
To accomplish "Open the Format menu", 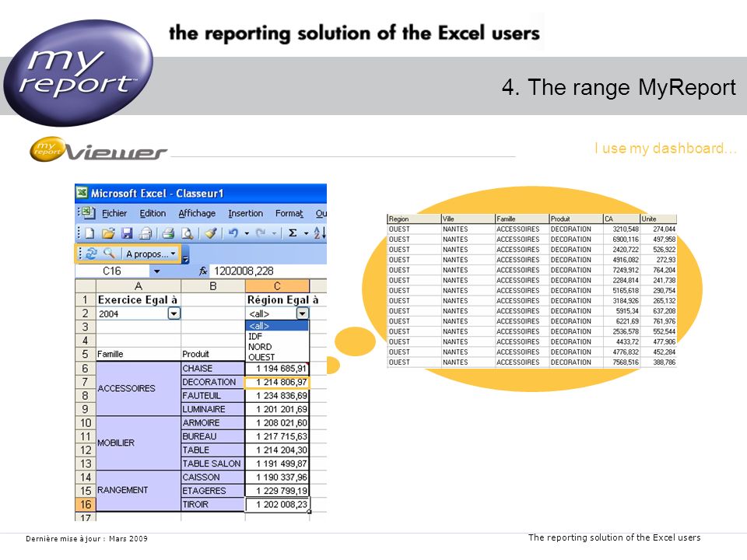I will 289,213.
